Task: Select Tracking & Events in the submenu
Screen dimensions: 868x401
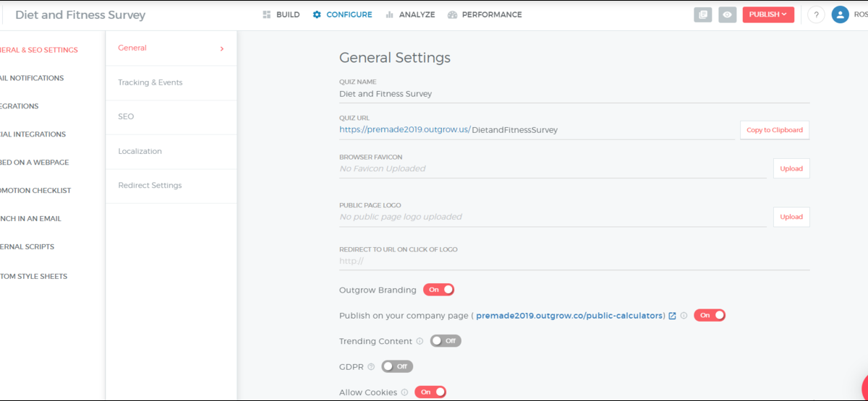Action: [x=150, y=82]
